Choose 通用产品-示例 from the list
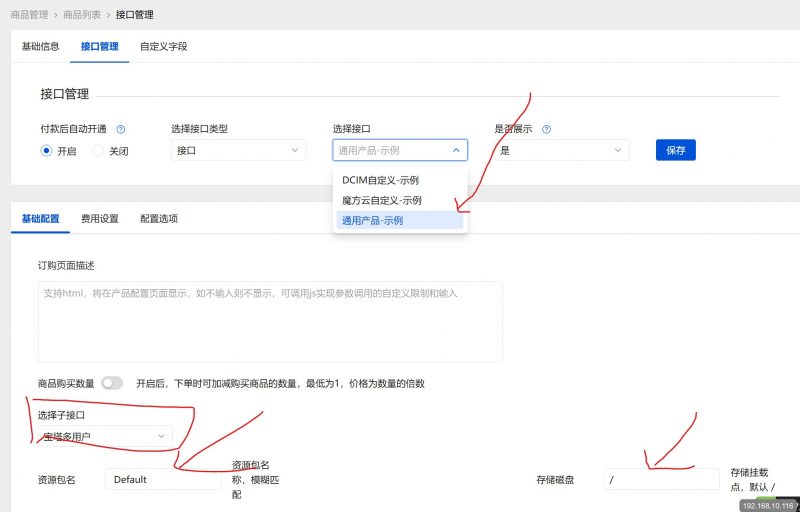 (399, 221)
